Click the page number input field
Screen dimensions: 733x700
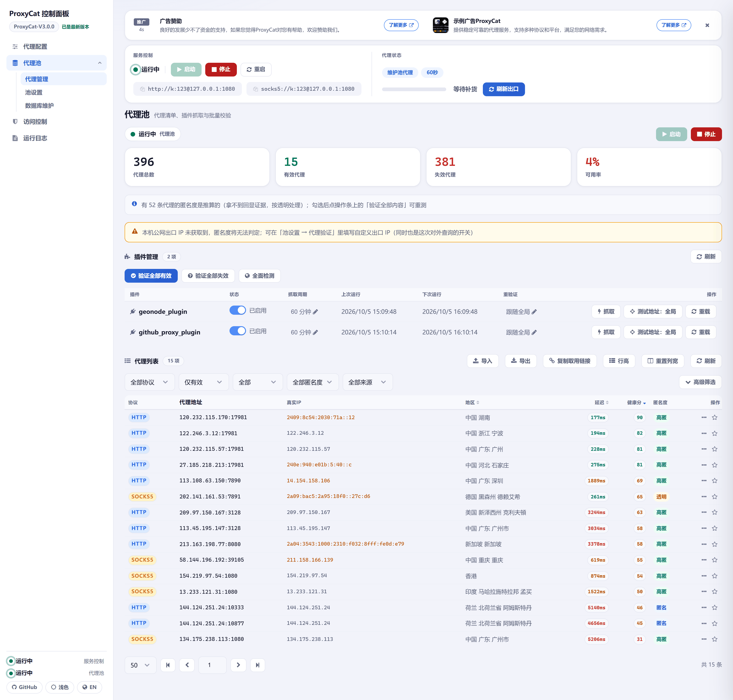[x=212, y=665]
